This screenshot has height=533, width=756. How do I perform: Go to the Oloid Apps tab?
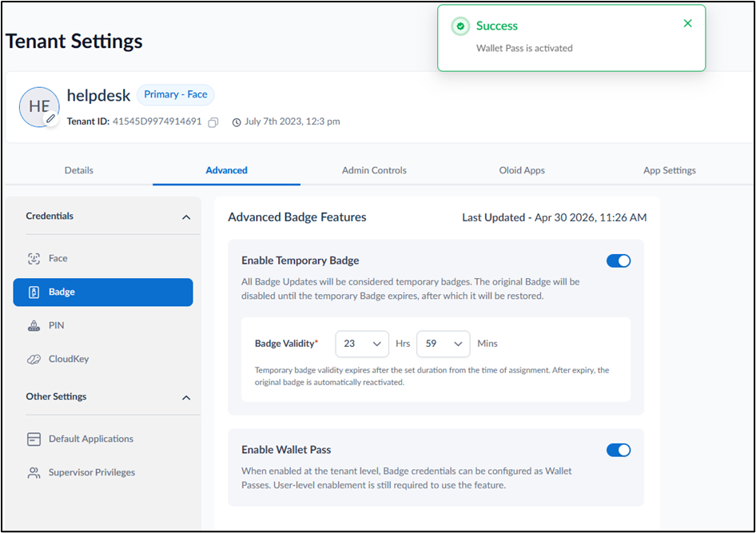(x=522, y=170)
